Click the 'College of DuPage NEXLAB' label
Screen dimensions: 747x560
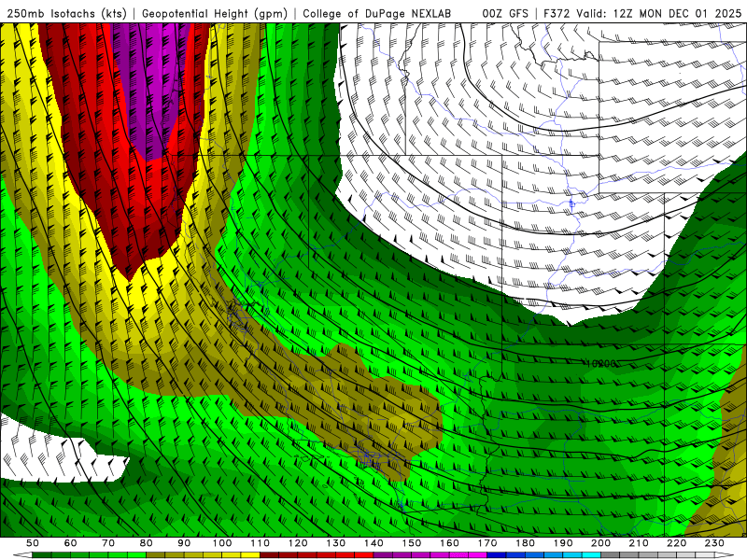pyautogui.click(x=377, y=14)
